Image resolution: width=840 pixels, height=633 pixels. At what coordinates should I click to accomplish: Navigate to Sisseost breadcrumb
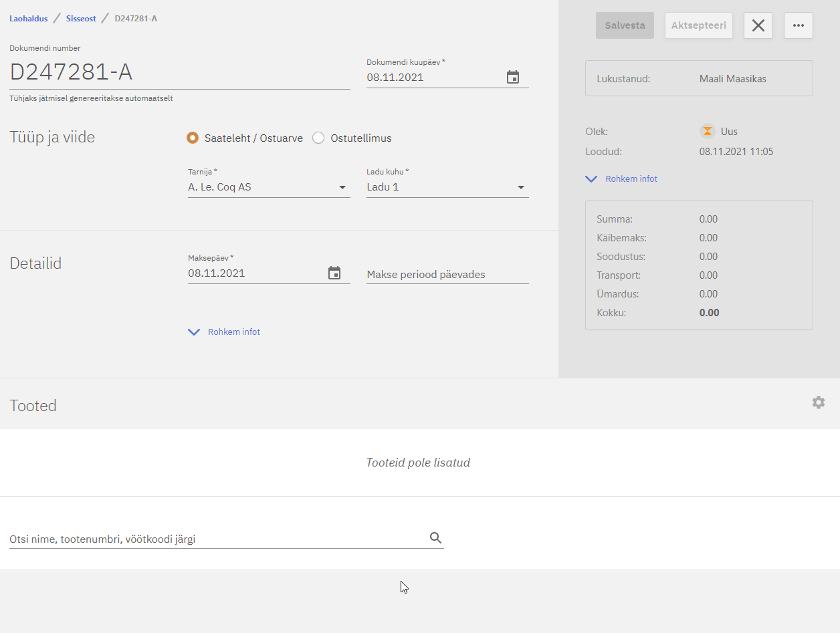click(x=81, y=19)
